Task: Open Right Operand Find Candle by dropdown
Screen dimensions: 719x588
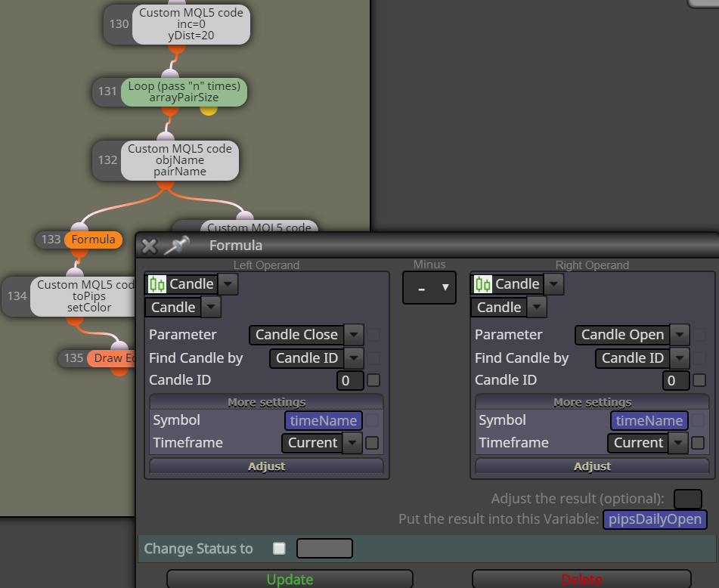Action: pyautogui.click(x=680, y=358)
